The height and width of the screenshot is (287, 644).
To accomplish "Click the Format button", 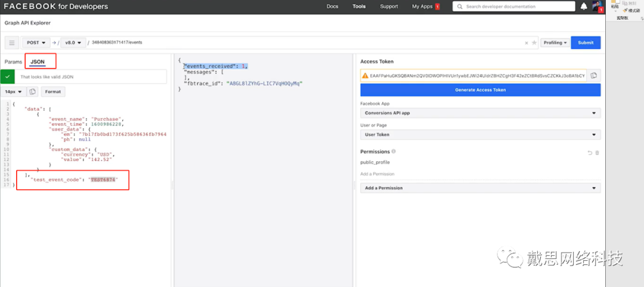I will point(53,92).
